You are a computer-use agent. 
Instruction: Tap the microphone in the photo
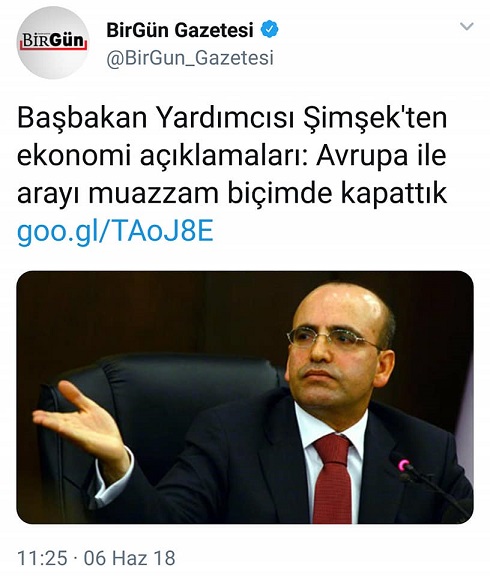pyautogui.click(x=428, y=481)
